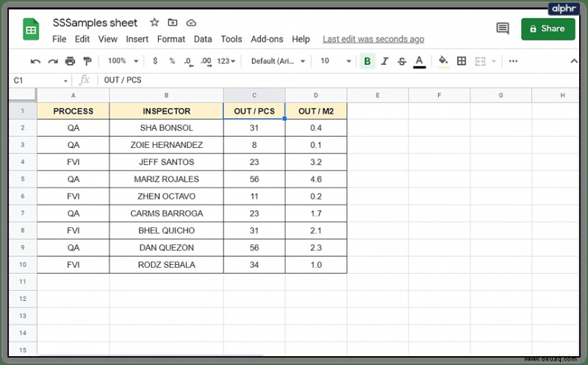Open the Insert menu
Viewport: 588px width, 365px height.
tap(137, 39)
